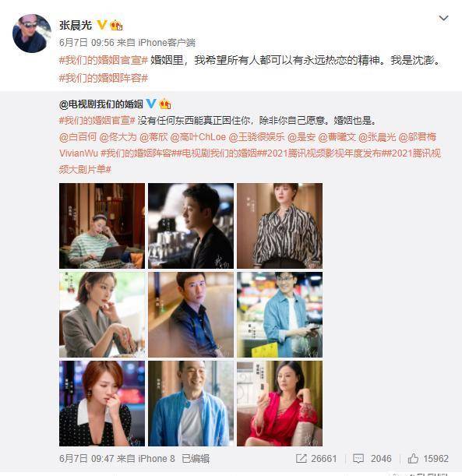Click the repost timestamp 6月7日 09:47
The width and height of the screenshot is (462, 476).
point(83,458)
